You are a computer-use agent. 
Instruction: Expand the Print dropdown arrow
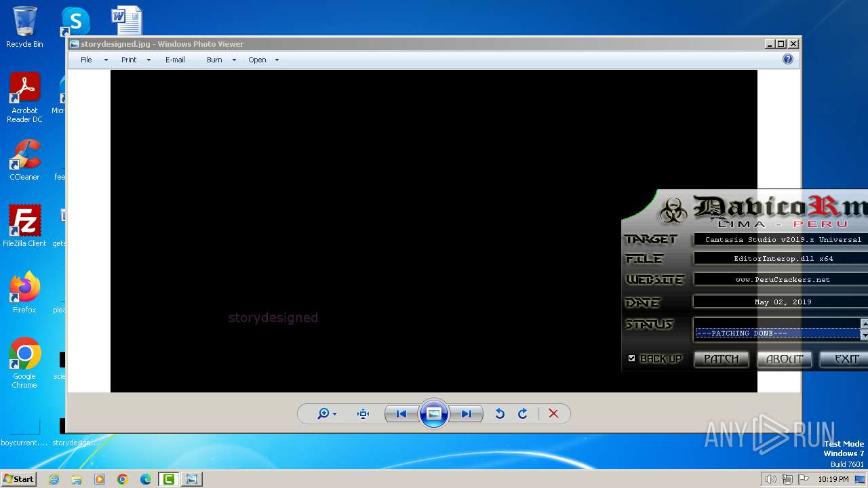tap(149, 60)
